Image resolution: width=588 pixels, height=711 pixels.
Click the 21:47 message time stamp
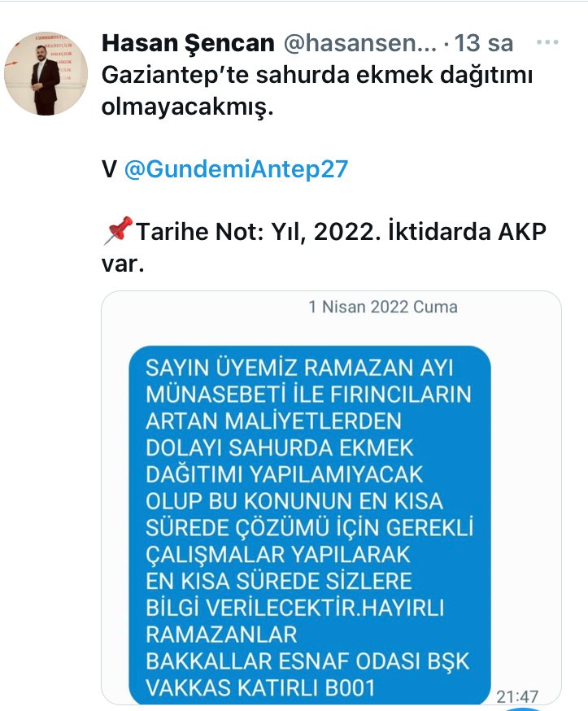(517, 696)
